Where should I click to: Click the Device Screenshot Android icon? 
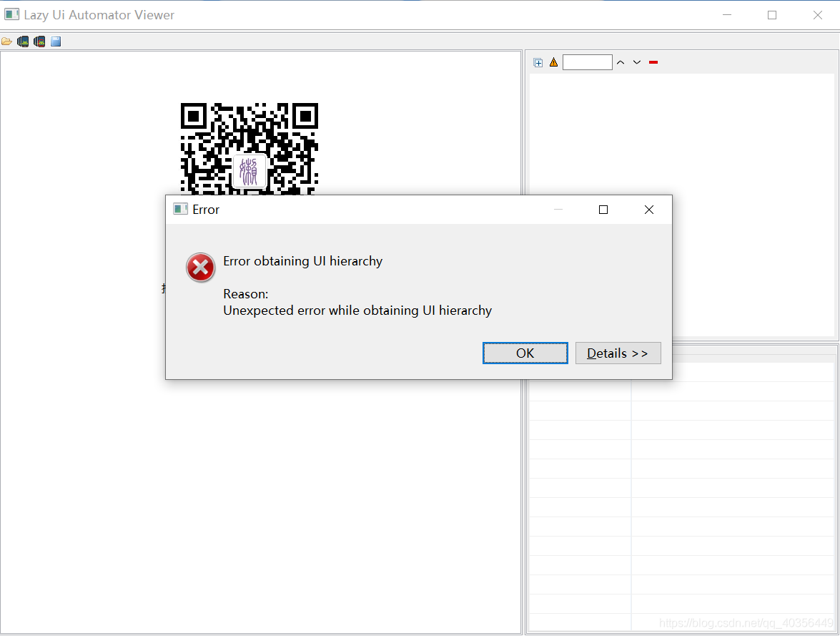(x=23, y=41)
